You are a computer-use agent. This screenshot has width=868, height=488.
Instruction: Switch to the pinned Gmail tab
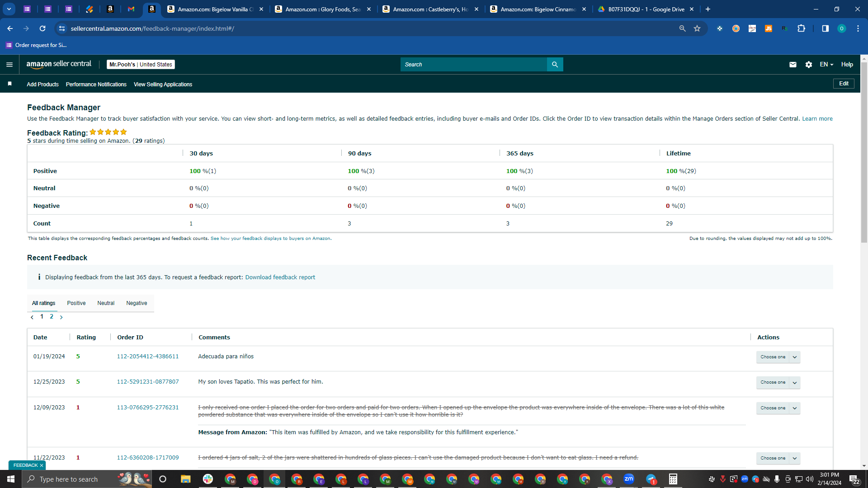[x=131, y=9]
